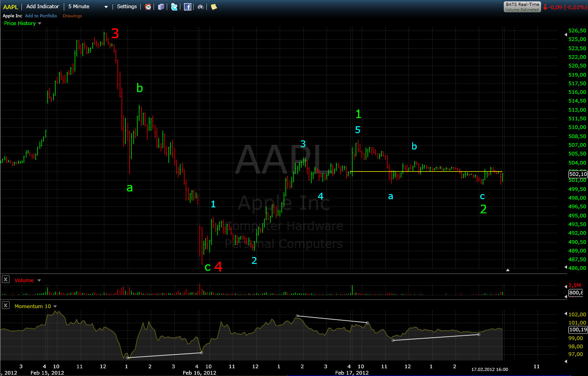Share chart via Twitter icon
This screenshot has width=588, height=376.
pos(174,7)
